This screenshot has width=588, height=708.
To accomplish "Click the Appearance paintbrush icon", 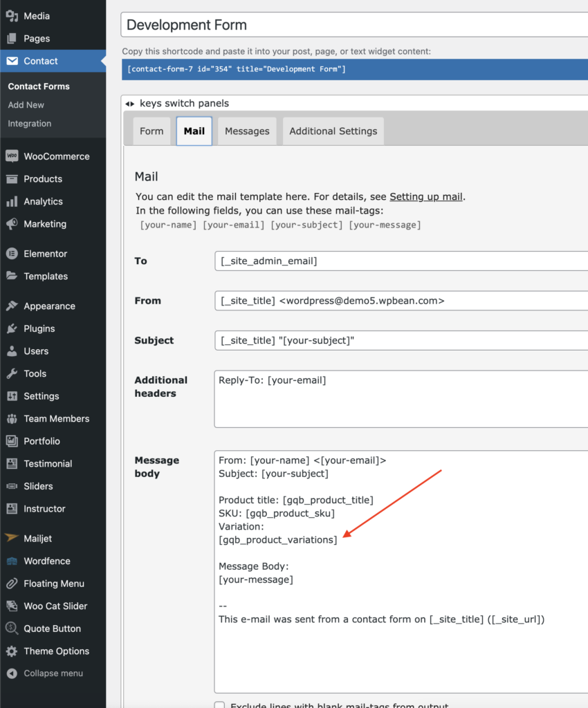I will (x=12, y=306).
